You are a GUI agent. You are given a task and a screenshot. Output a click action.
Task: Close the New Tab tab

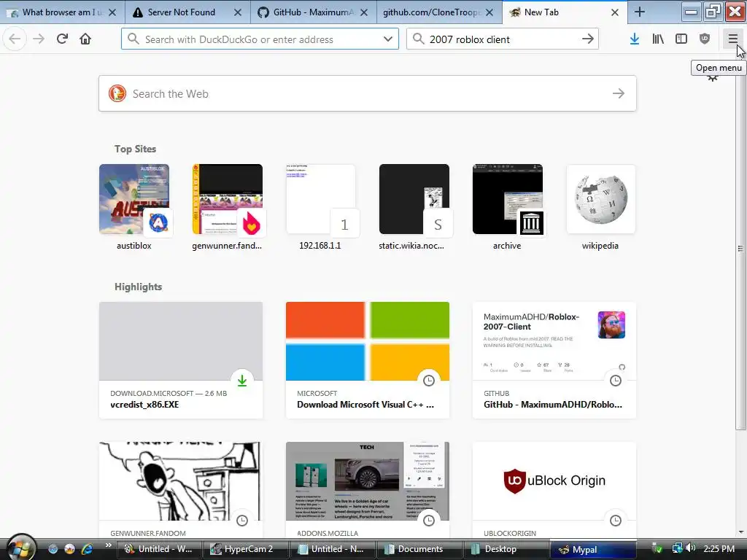[x=615, y=12]
